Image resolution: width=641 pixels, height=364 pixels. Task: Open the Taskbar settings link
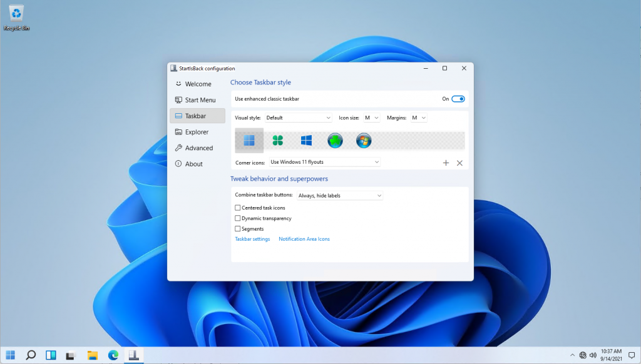click(252, 239)
